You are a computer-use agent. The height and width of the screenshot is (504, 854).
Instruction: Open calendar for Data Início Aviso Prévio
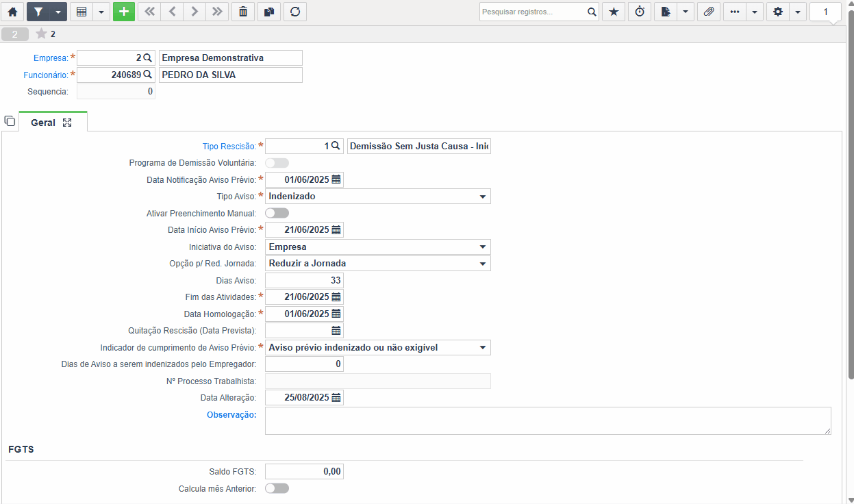point(336,230)
